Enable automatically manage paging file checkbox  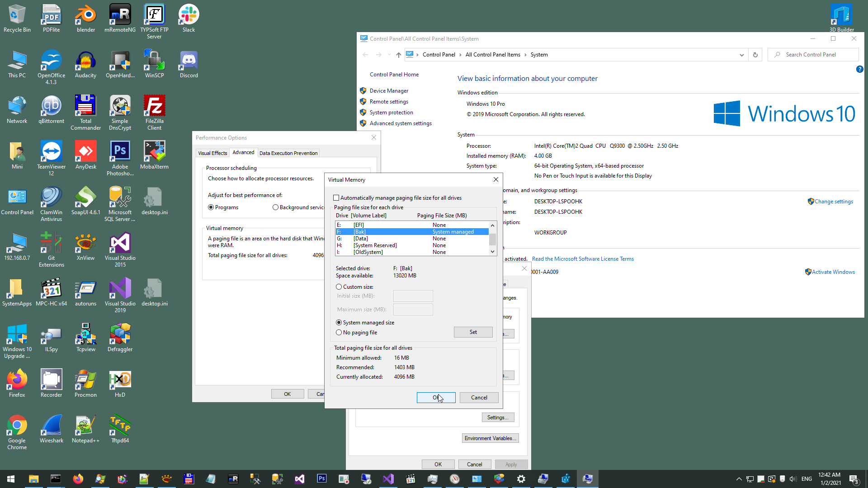pos(336,198)
